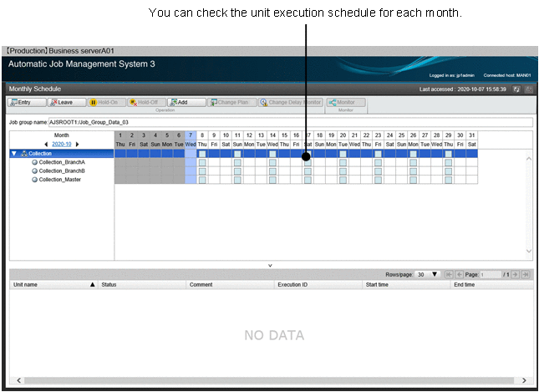This screenshot has width=539, height=392.
Task: Sort by Start time column
Action: 406,285
